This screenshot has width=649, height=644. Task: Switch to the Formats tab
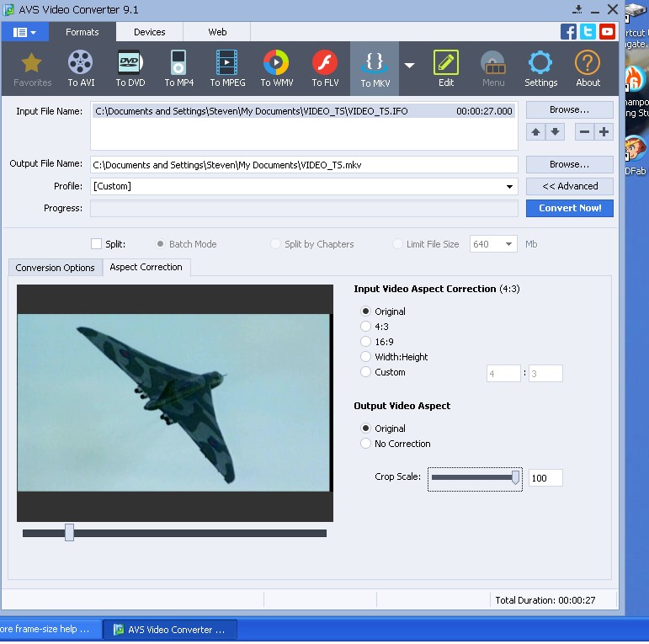[x=82, y=32]
